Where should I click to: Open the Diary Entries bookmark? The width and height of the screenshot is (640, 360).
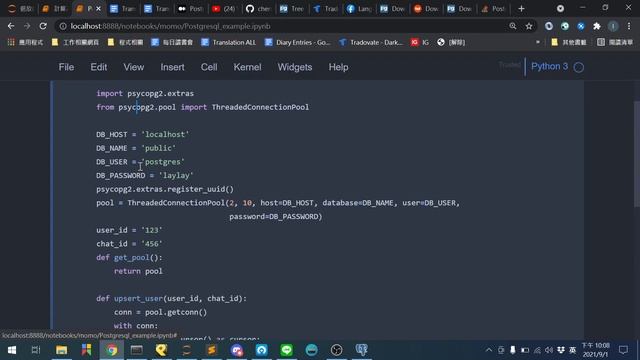(x=297, y=42)
